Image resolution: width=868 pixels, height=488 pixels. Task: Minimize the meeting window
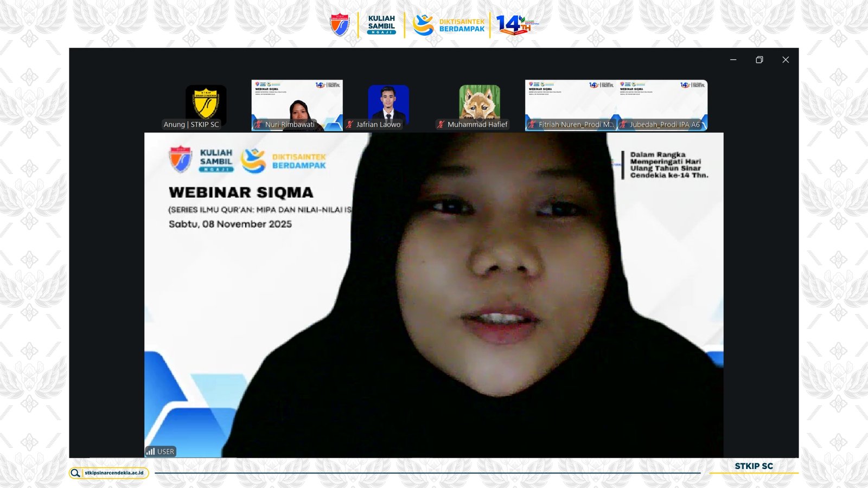tap(733, 60)
